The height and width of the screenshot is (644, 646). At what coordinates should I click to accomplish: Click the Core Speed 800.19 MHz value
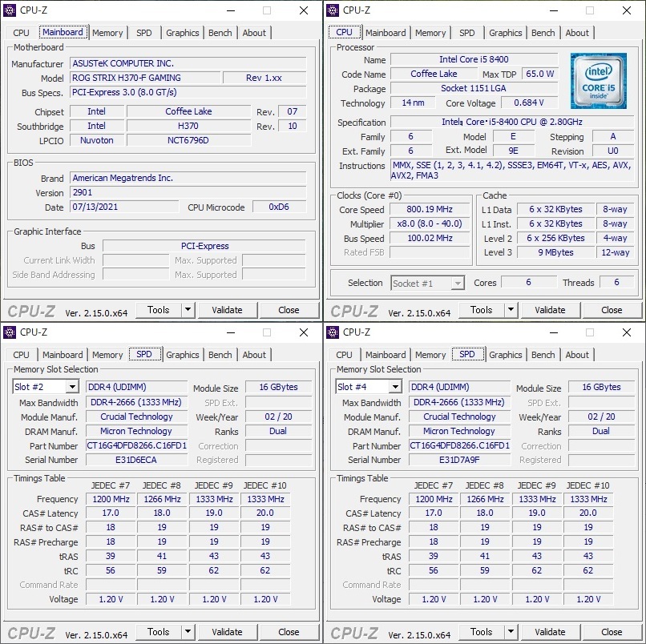(430, 209)
